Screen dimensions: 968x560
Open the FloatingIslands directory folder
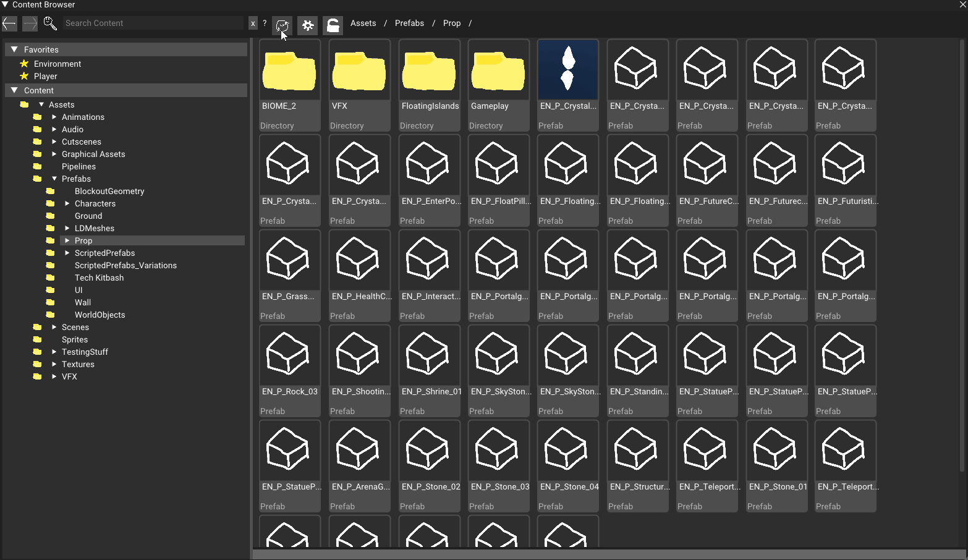click(429, 85)
